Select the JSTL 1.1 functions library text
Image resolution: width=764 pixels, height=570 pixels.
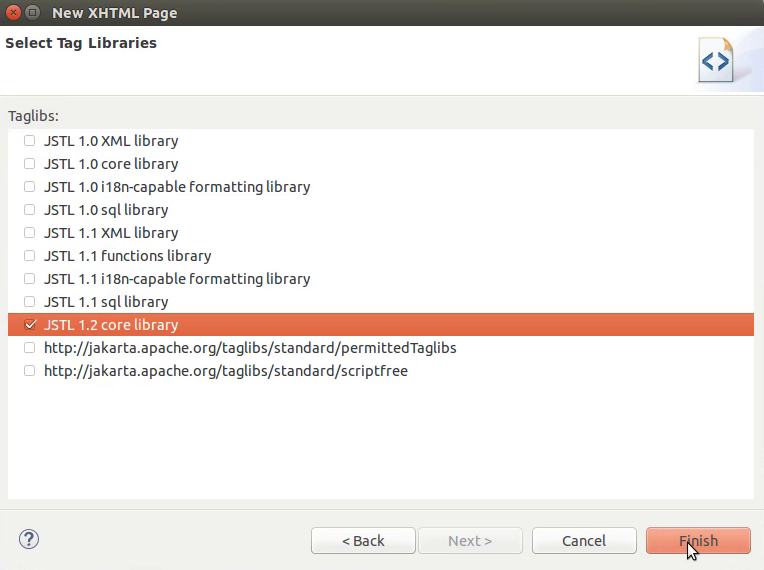tap(128, 256)
